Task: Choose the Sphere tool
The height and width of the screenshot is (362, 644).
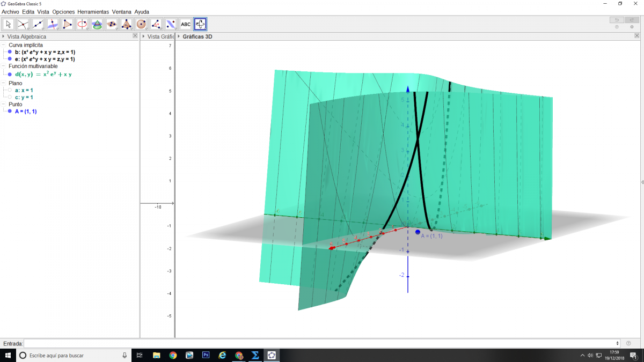Action: coord(141,24)
